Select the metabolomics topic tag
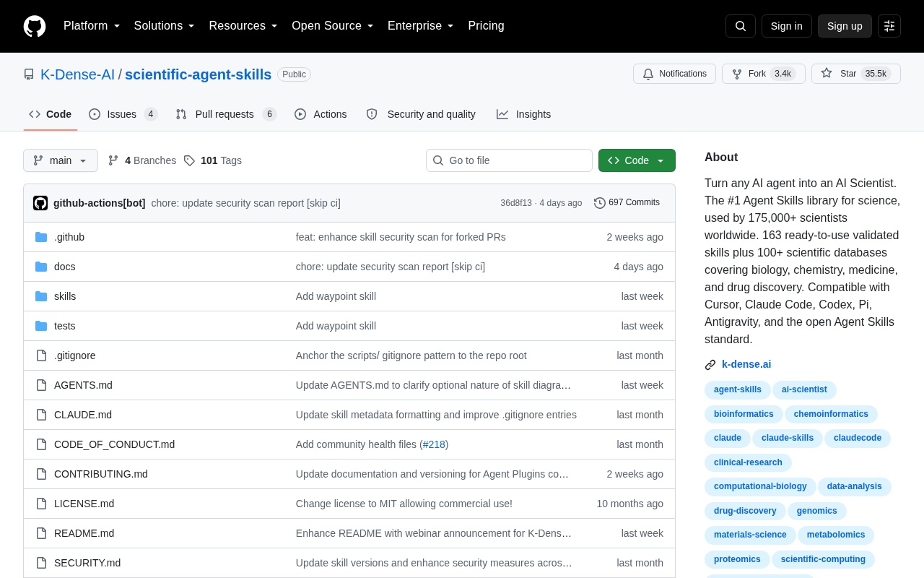 pos(836,535)
